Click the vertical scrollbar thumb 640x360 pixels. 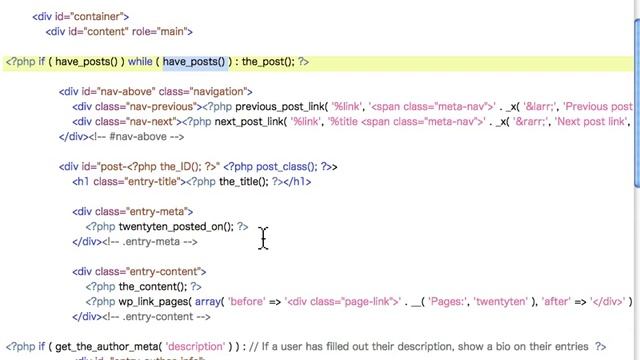click(x=637, y=103)
